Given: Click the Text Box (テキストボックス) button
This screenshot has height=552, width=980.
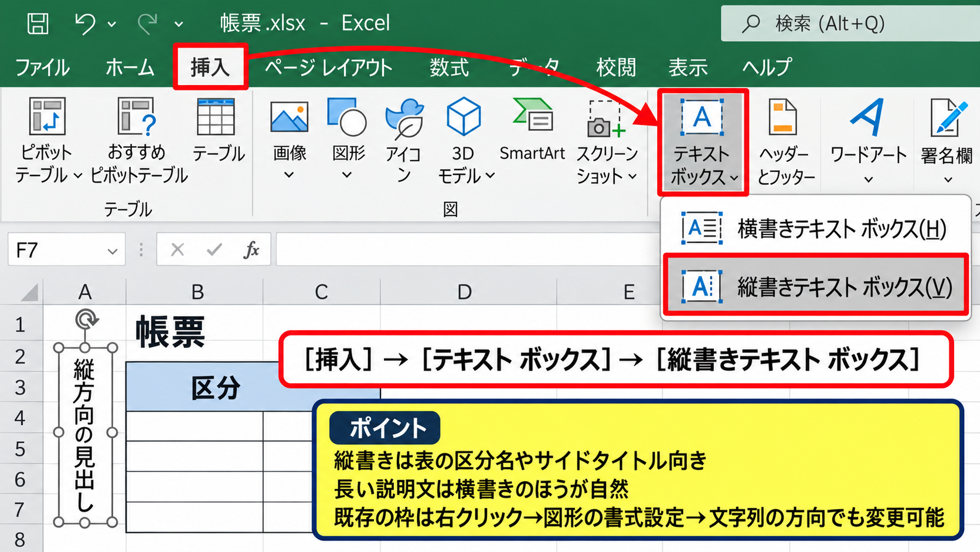Looking at the screenshot, I should [703, 142].
